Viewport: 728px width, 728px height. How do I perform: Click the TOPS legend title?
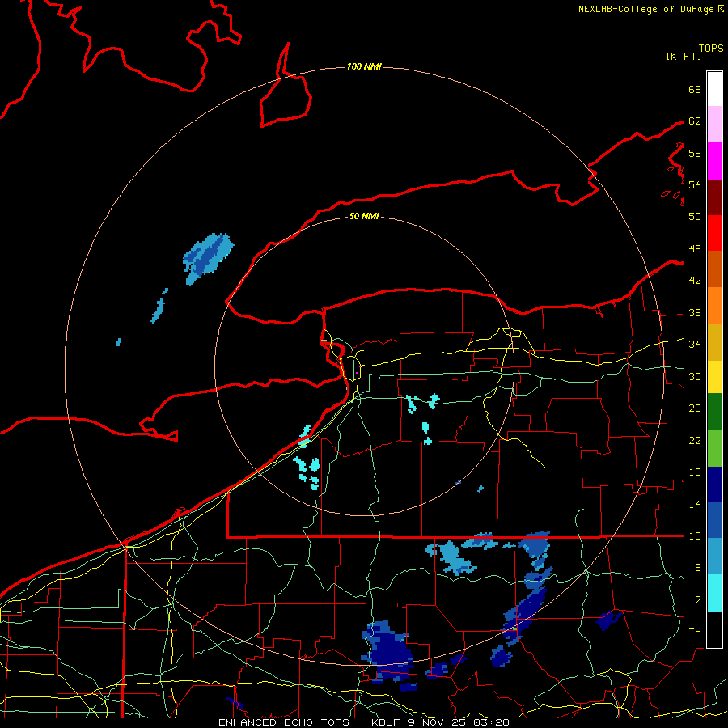coord(711,49)
